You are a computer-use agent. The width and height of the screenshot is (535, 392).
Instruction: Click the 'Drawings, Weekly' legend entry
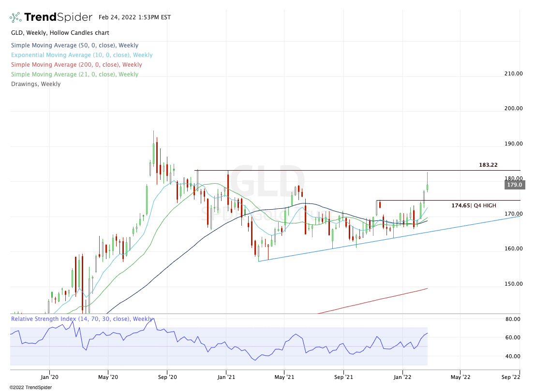36,84
